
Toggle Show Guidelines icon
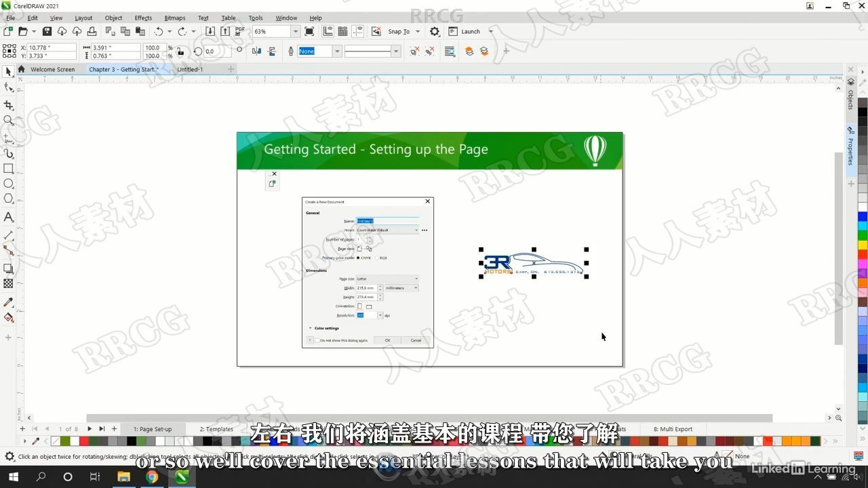[x=358, y=31]
